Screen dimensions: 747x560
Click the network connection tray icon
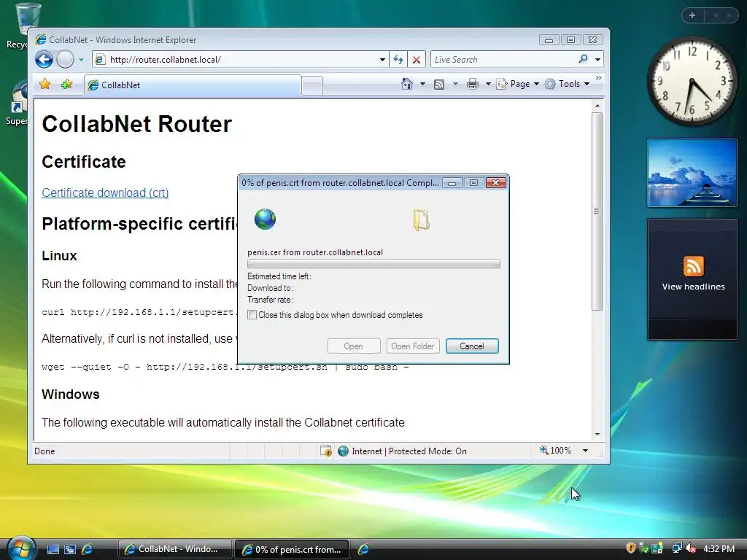point(676,548)
